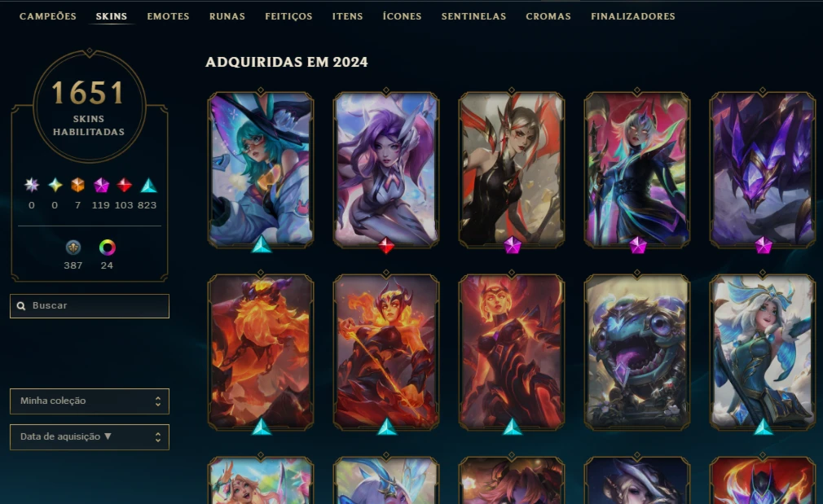The width and height of the screenshot is (823, 504).
Task: Open the Cromas tab
Action: coord(548,16)
